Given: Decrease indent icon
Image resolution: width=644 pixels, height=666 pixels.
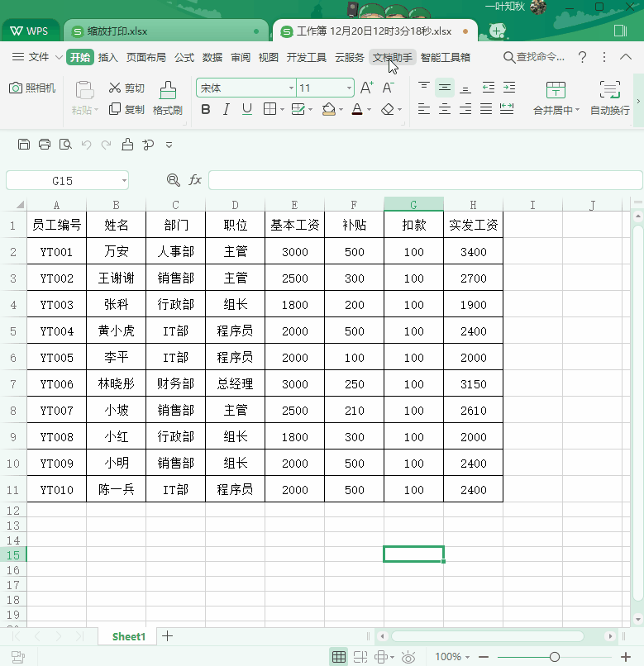Looking at the screenshot, I should [489, 88].
